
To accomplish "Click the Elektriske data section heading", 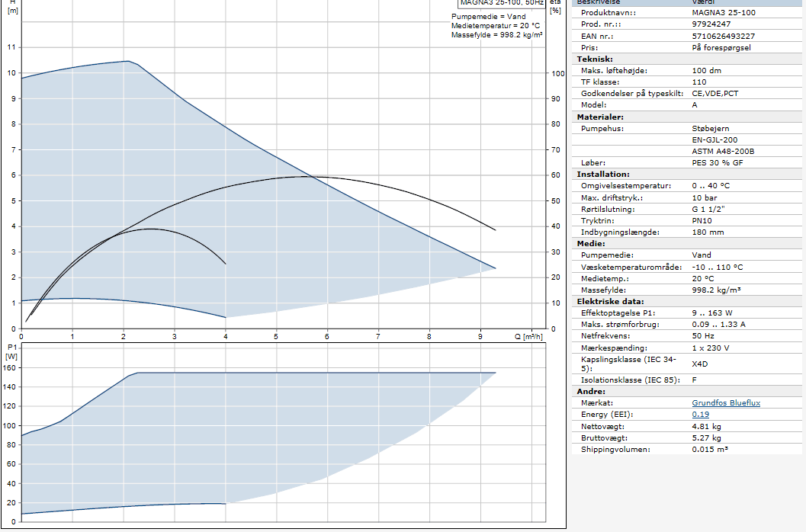I will (x=609, y=302).
